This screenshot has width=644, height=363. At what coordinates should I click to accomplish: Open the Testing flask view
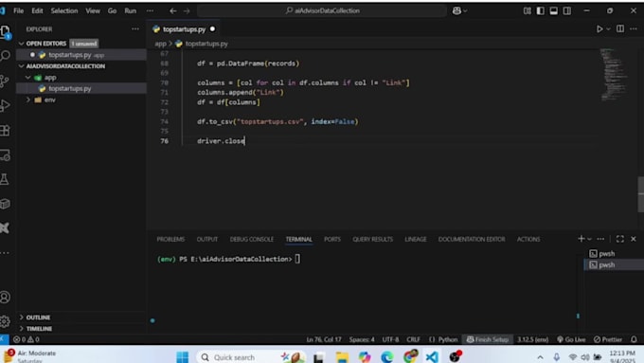pyautogui.click(x=5, y=179)
